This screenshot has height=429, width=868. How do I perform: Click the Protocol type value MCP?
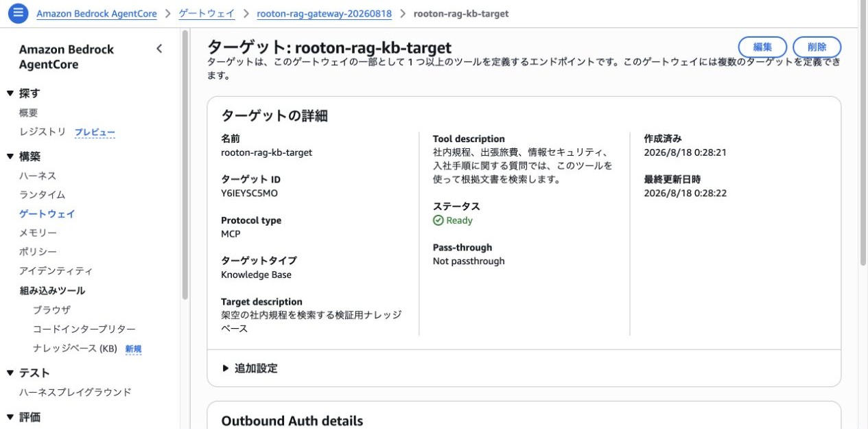coord(231,233)
